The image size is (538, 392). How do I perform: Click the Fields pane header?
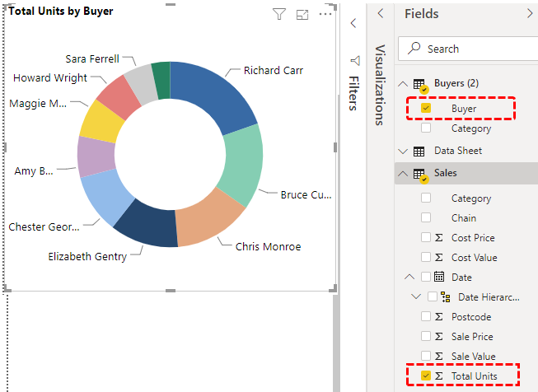click(421, 14)
